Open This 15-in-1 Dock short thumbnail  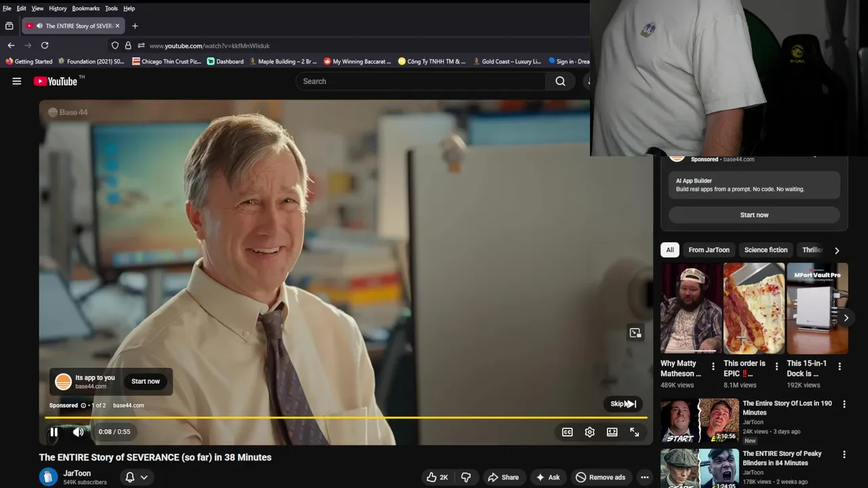(x=817, y=309)
